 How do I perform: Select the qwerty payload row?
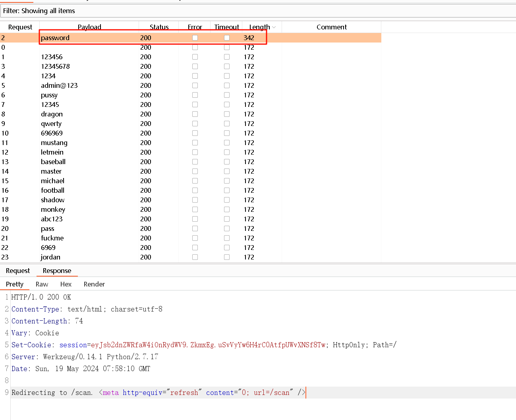point(191,124)
